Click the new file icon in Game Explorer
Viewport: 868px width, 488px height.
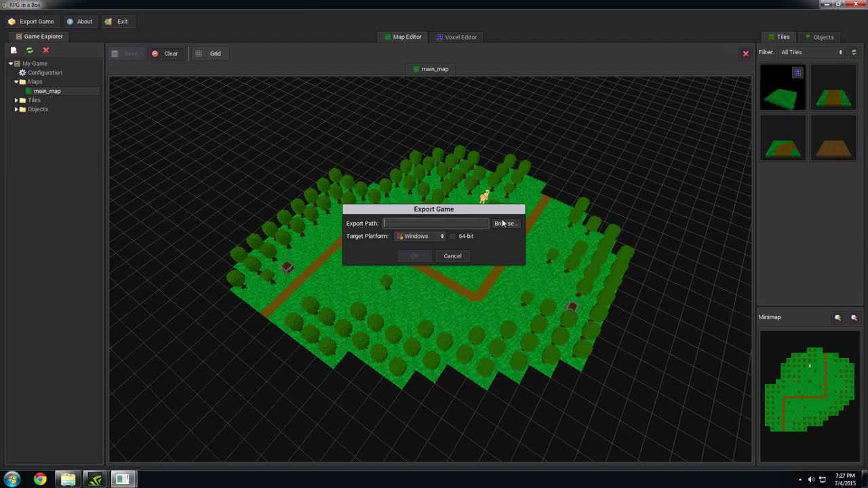tap(13, 49)
